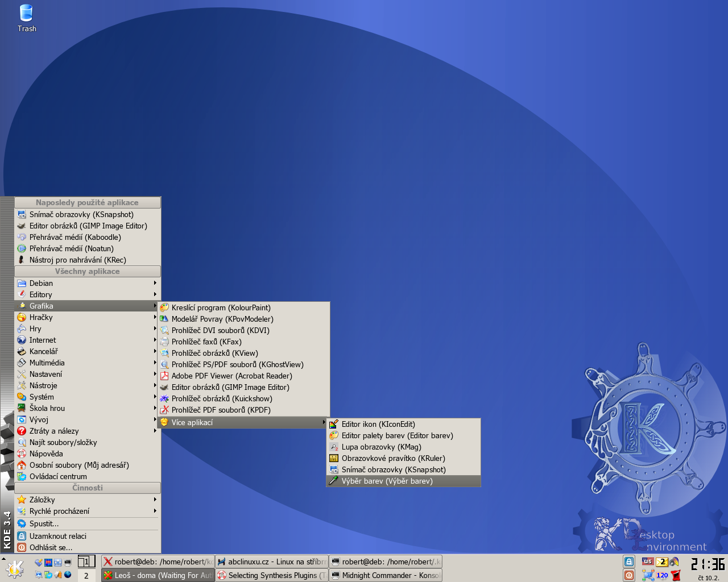Switch to Midnight Commander - Konsole taskbar window
This screenshot has width=728, height=582.
[386, 575]
